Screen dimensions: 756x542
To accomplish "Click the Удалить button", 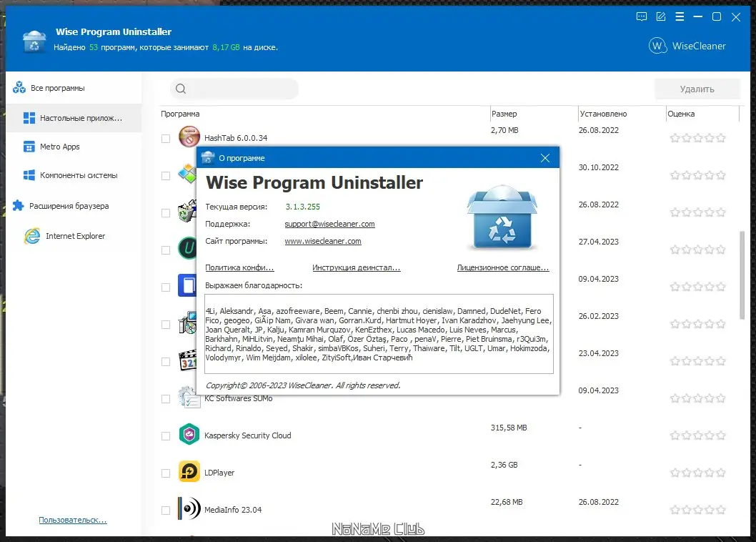I will click(697, 89).
